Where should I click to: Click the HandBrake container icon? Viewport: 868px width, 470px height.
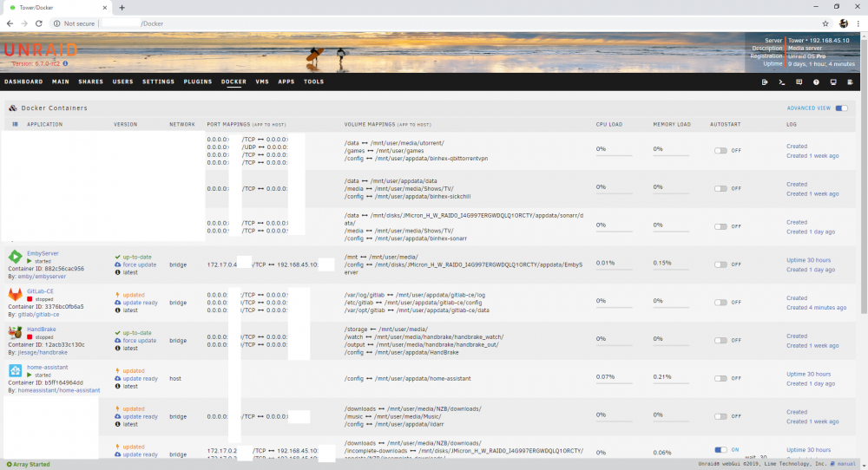15,332
